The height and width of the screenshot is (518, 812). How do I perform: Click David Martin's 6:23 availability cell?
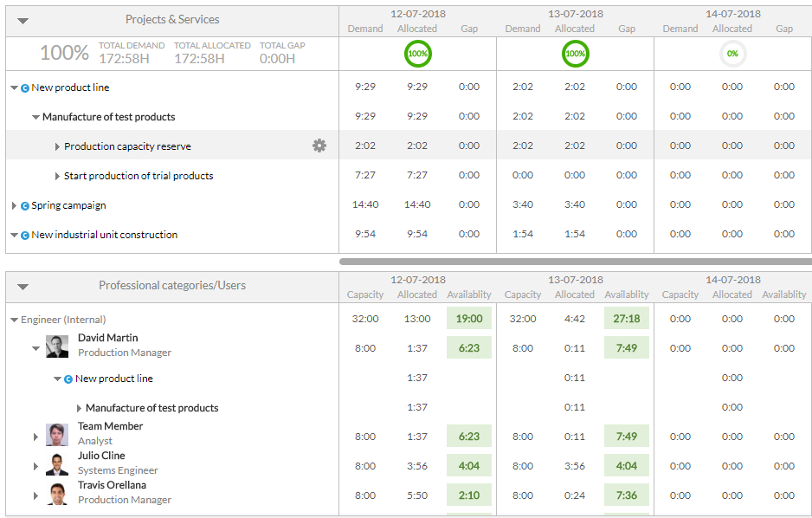coord(468,348)
